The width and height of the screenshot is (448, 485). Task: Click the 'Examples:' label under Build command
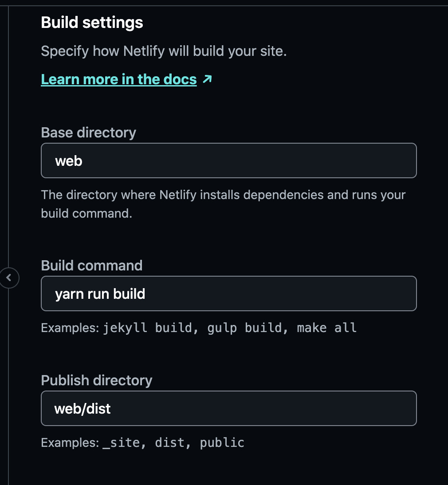(x=70, y=328)
